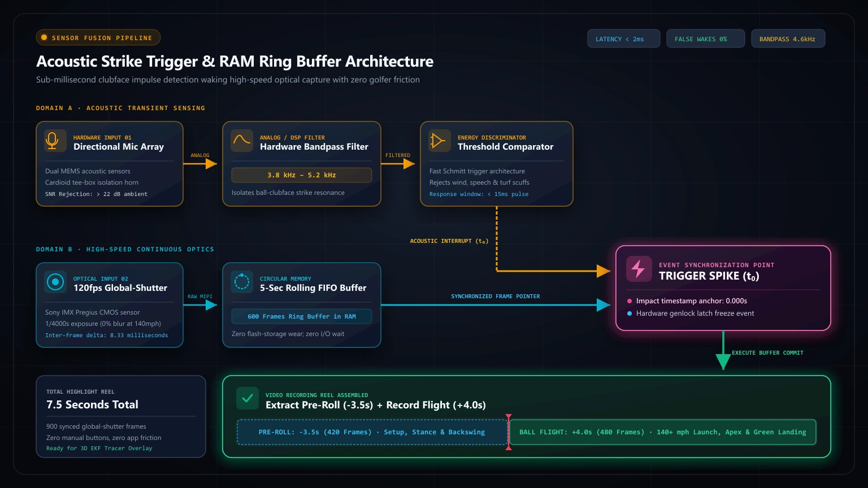Click the camera lens icon on 120fps Global-Shutter
This screenshot has height=488, width=868.
(55, 282)
